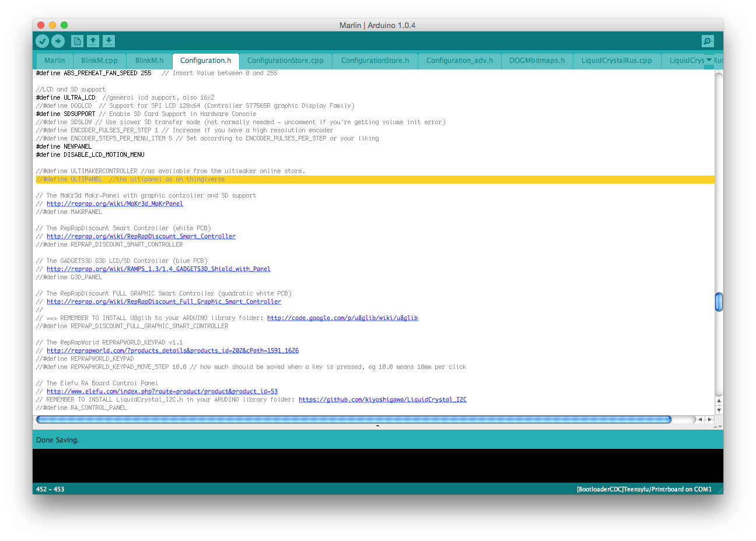Click the '//#define DOGLCD' line
This screenshot has width=756, height=541.
coord(195,106)
